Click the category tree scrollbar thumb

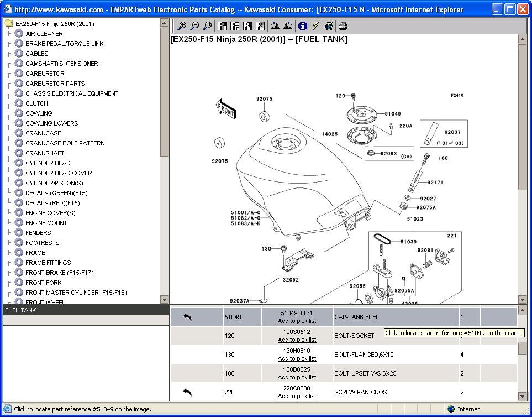point(164,92)
